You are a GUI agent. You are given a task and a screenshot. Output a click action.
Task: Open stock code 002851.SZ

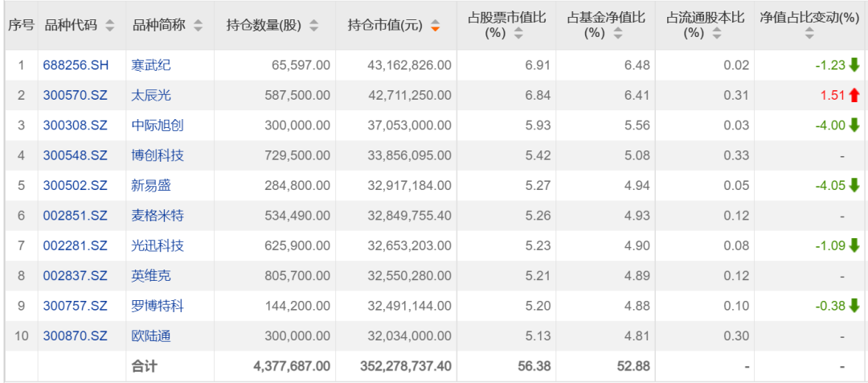coord(75,216)
